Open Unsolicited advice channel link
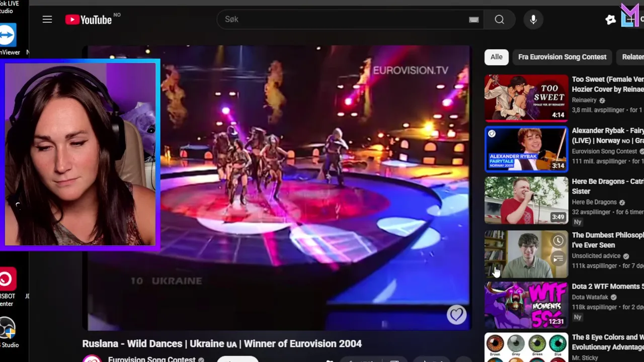644x362 pixels. 596,256
